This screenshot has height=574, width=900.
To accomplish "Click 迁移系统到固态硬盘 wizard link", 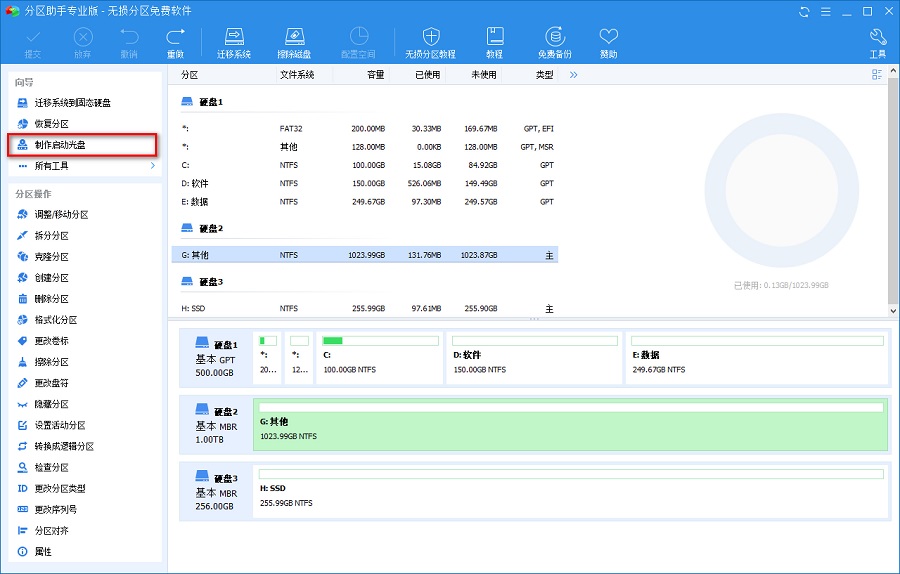I will pyautogui.click(x=72, y=103).
